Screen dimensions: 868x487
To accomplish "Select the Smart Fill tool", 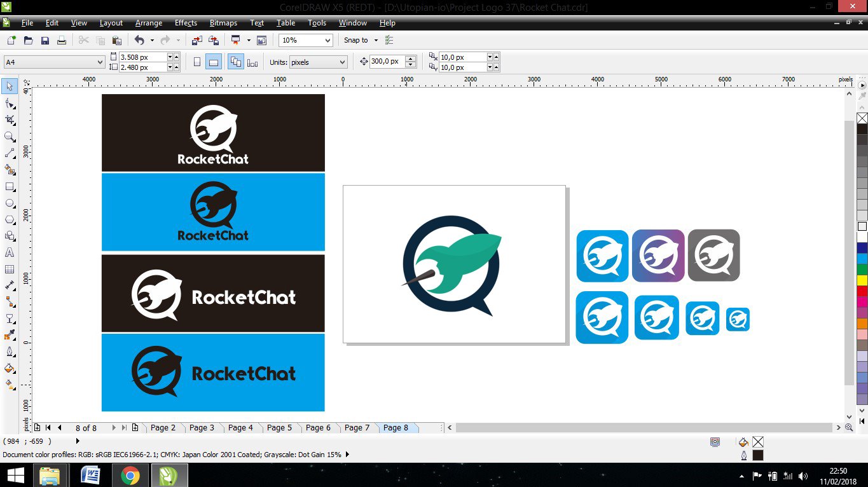I will coord(10,170).
